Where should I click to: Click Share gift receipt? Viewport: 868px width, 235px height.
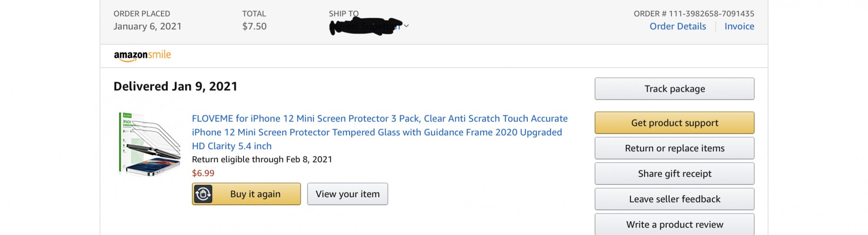tap(674, 174)
